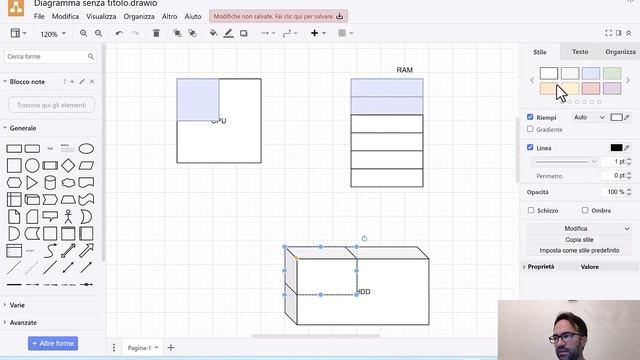Screen dimensions: 640x360
Task: Open line color pencil tool
Action: click(x=229, y=33)
